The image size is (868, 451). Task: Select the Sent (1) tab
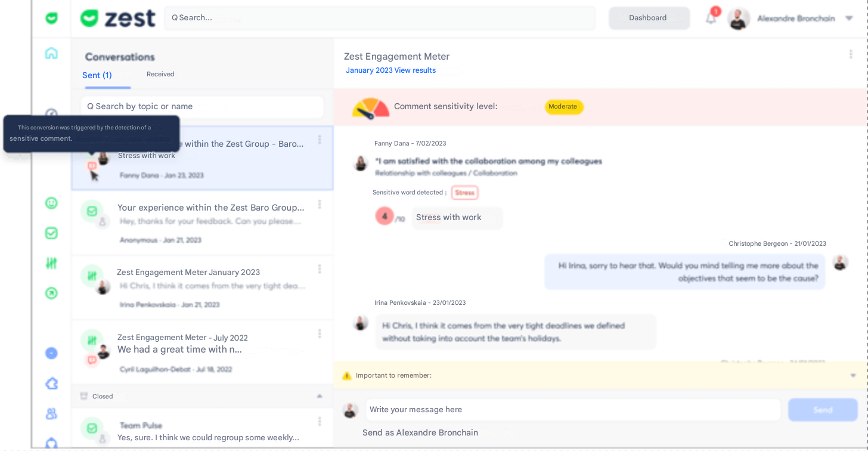point(97,75)
